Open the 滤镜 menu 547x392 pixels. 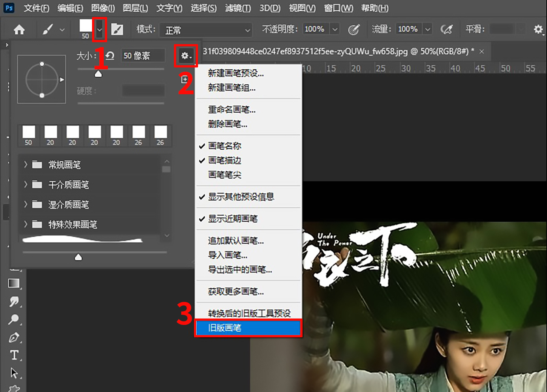pos(238,8)
